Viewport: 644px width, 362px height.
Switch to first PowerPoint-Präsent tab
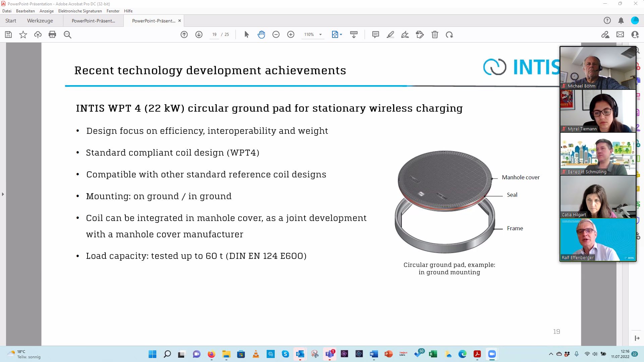click(93, 21)
